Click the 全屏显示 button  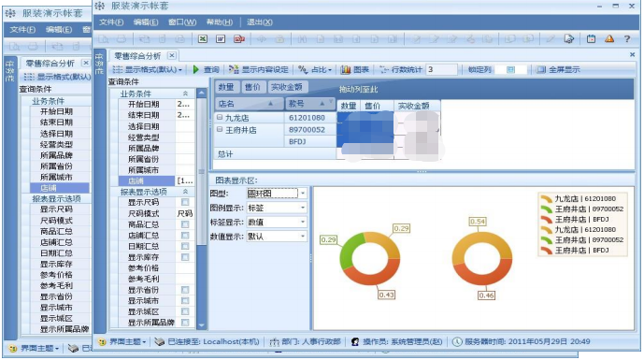click(559, 69)
